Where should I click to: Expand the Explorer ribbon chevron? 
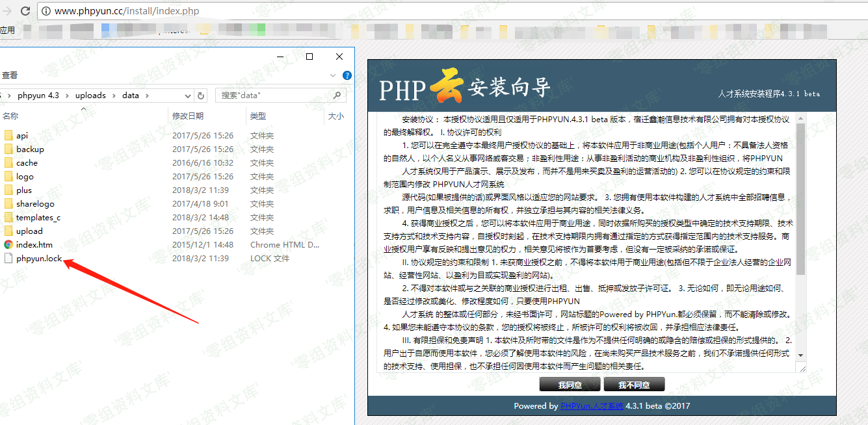(x=334, y=75)
